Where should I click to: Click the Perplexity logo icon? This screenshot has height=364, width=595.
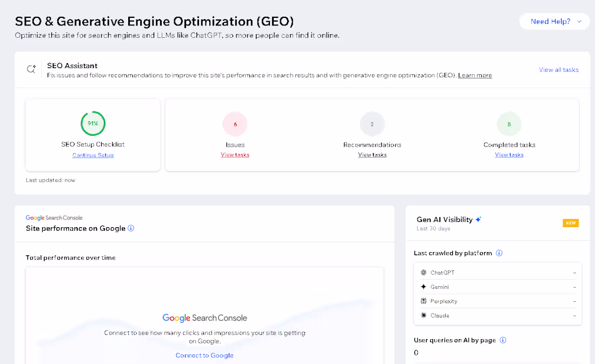[x=424, y=301]
